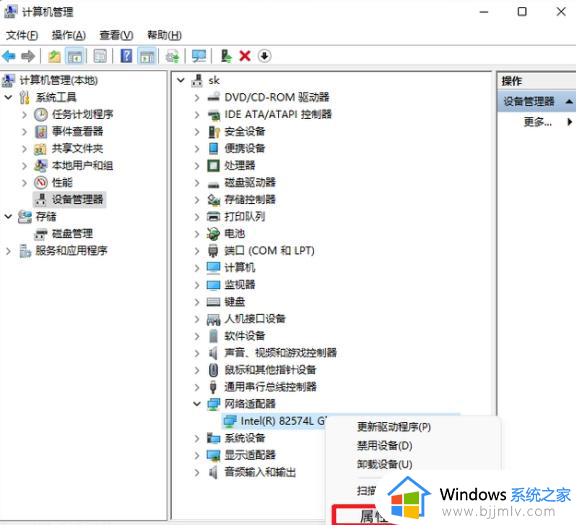Choose 禁用设备(D) from context menu
This screenshot has width=576, height=525.
click(x=384, y=446)
